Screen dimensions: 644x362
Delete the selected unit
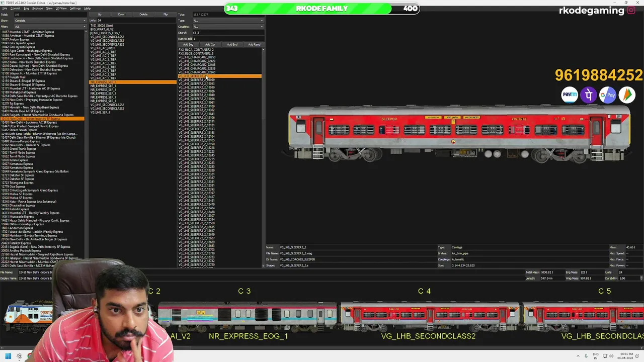tap(143, 15)
